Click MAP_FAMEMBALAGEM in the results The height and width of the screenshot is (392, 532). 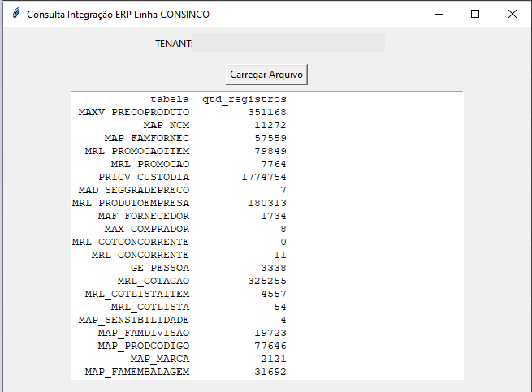[137, 372]
